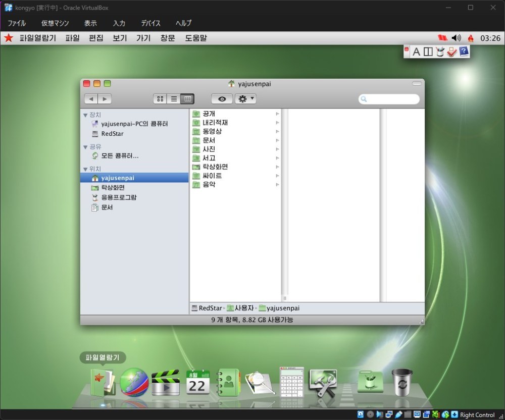
Task: Select 탁상화면 in the sidebar
Action: [134, 188]
